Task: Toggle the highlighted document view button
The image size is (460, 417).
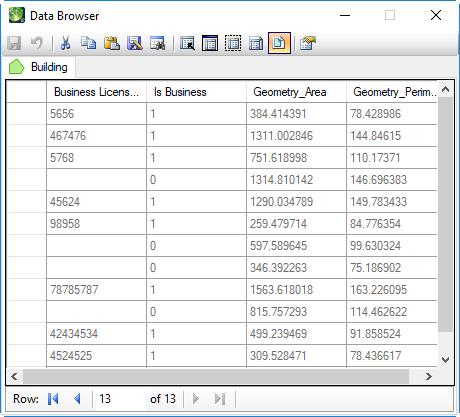Action: point(279,43)
